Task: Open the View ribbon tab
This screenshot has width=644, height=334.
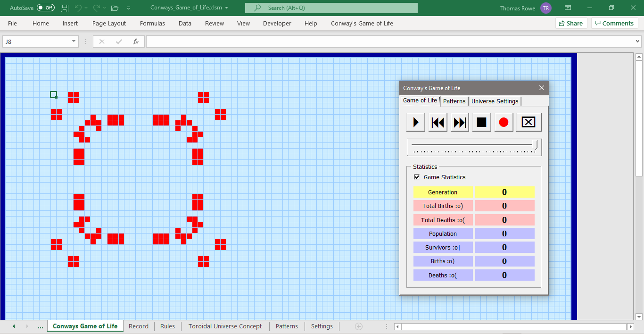Action: point(243,23)
